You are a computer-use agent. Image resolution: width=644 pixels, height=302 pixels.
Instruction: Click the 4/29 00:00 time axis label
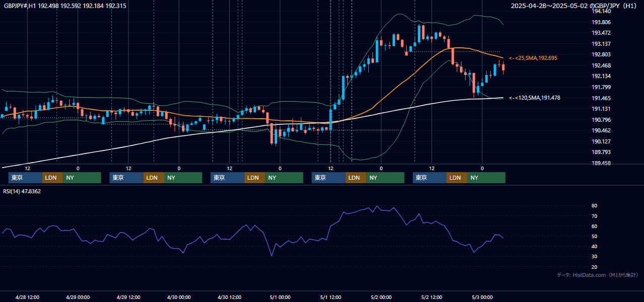[x=78, y=297]
